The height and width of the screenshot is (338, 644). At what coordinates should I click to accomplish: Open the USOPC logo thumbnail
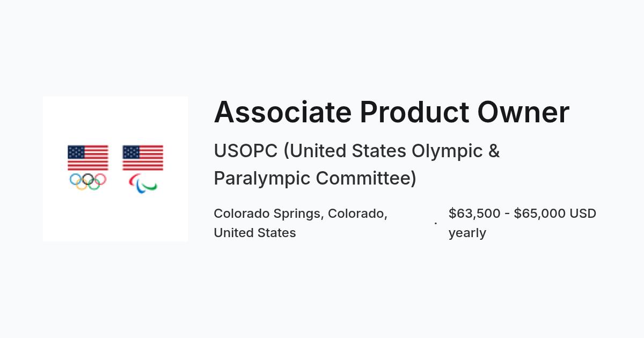(115, 169)
